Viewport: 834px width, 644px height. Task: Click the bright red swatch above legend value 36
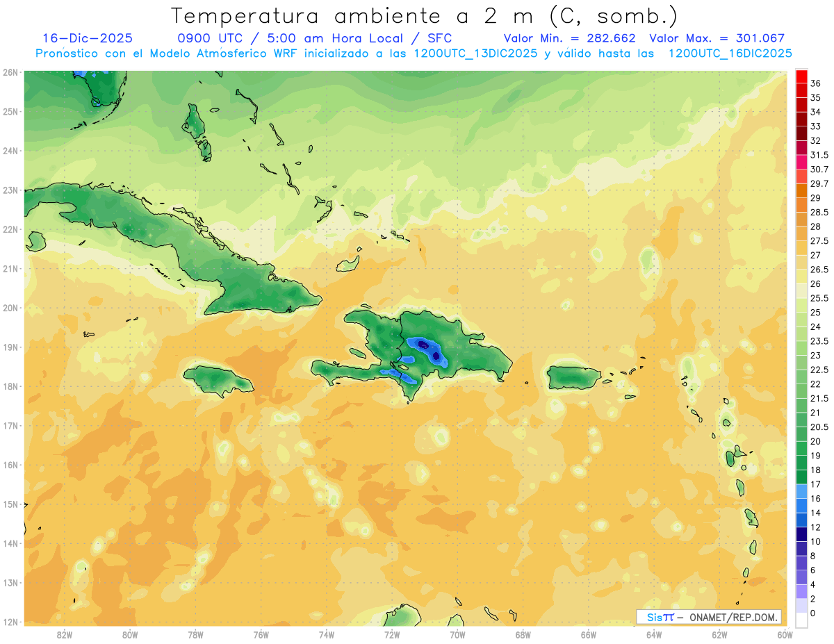(801, 76)
